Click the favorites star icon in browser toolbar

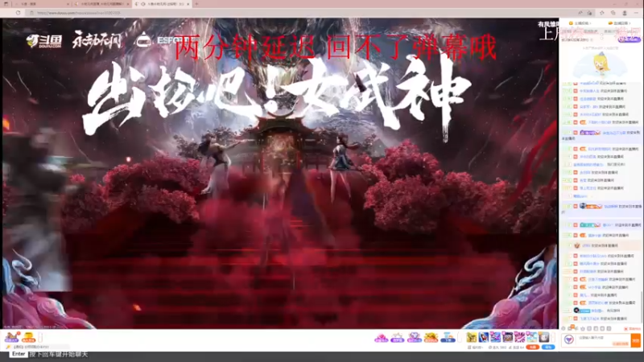point(601,13)
